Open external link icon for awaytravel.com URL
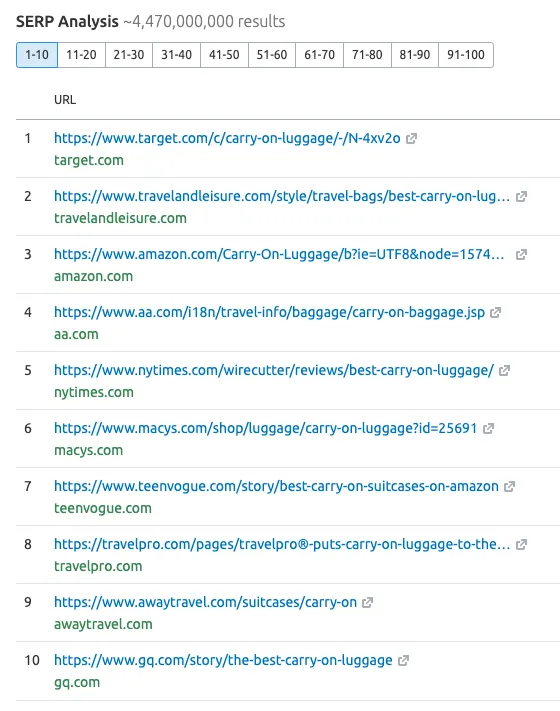Viewport: 560px width, 711px height. point(367,602)
